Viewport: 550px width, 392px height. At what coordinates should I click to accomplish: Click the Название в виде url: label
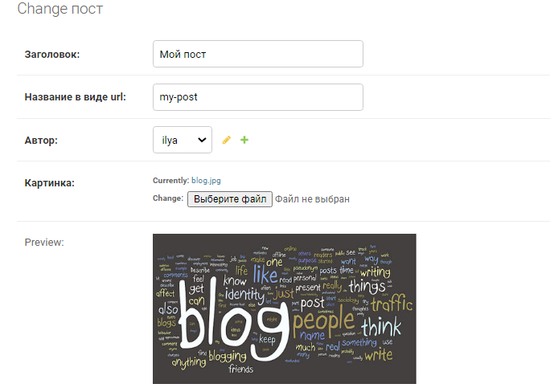(x=75, y=97)
